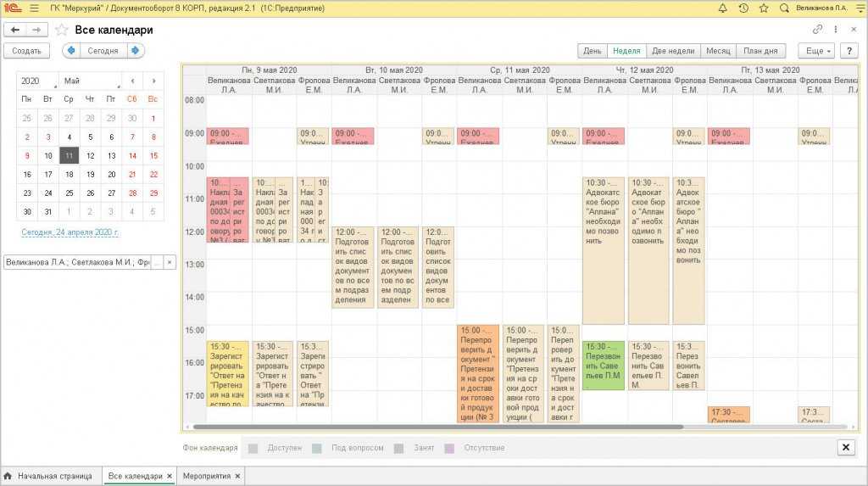Viewport: 868px width, 486px height.
Task: Open the notifications bell icon
Action: (x=722, y=8)
